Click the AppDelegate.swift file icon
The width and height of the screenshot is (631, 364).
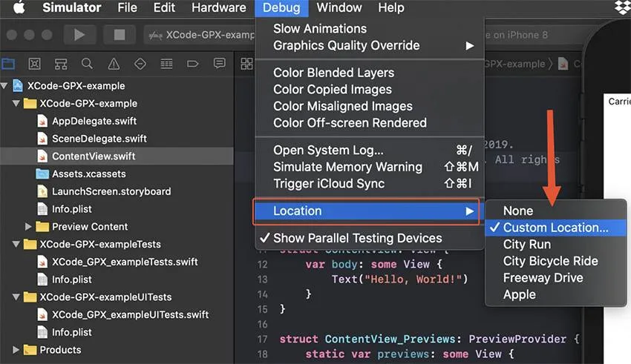(42, 121)
